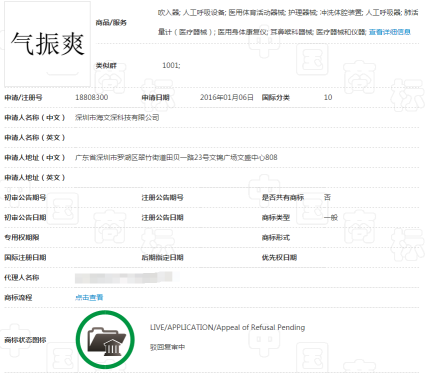Click the trademark type value 一般

point(331,217)
